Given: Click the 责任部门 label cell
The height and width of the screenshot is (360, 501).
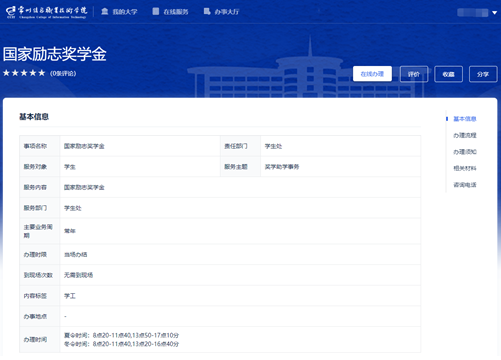Looking at the screenshot, I should coord(240,146).
